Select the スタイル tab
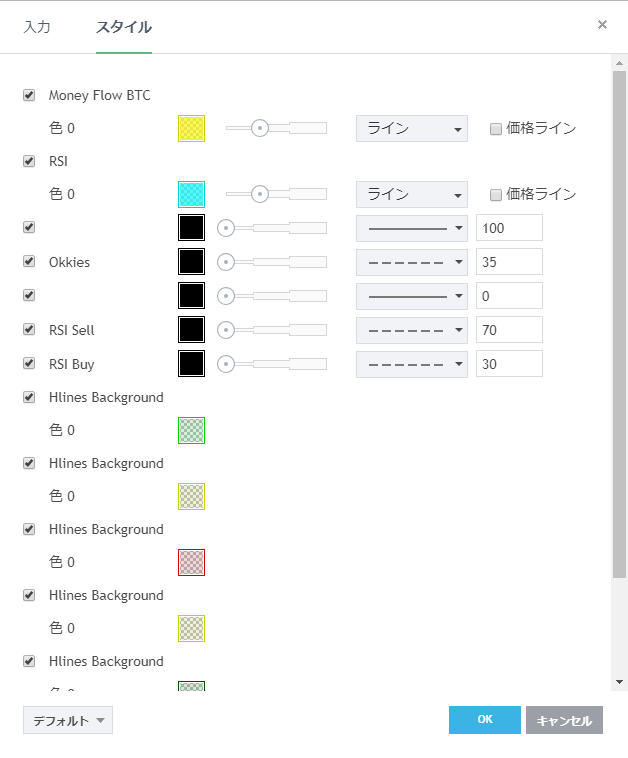 123,27
